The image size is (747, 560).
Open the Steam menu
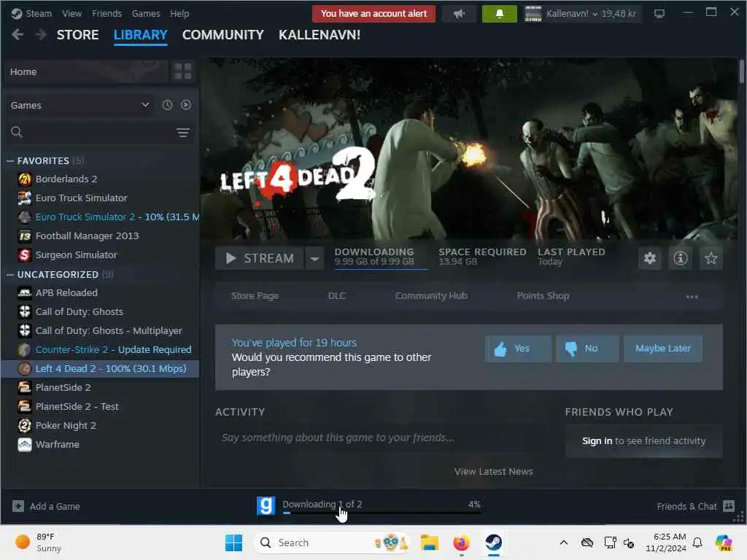pos(39,13)
